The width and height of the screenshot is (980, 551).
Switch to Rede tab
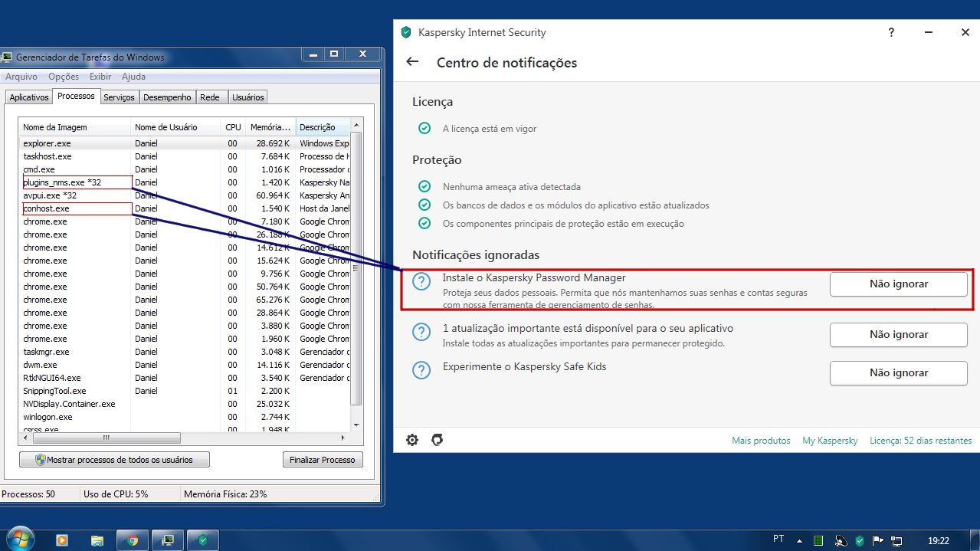(210, 97)
